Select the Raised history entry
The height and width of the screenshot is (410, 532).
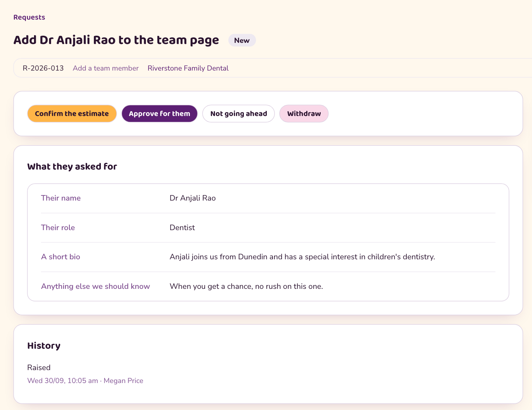click(x=39, y=368)
